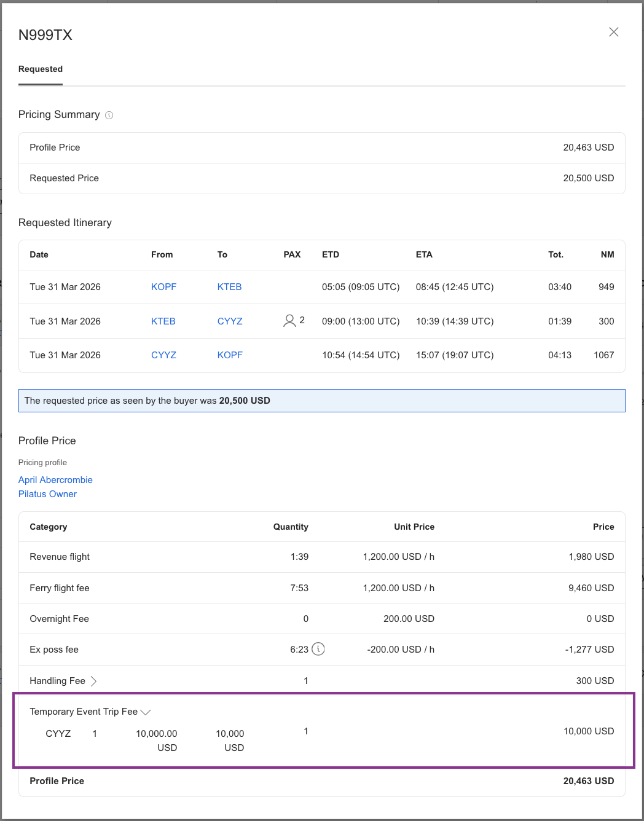Screen dimensions: 644x821
Task: Select the Requested tab
Action: pos(41,69)
